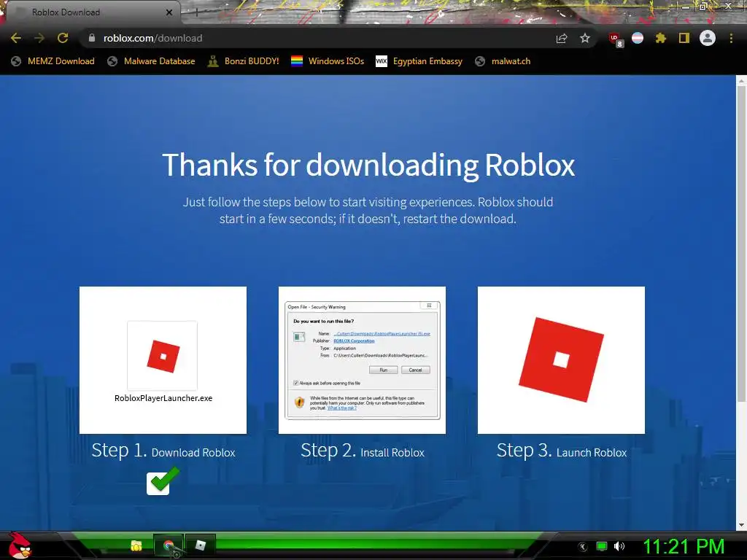Screen dimensions: 747x560
Task: Toggle the browser side panel
Action: coord(684,38)
